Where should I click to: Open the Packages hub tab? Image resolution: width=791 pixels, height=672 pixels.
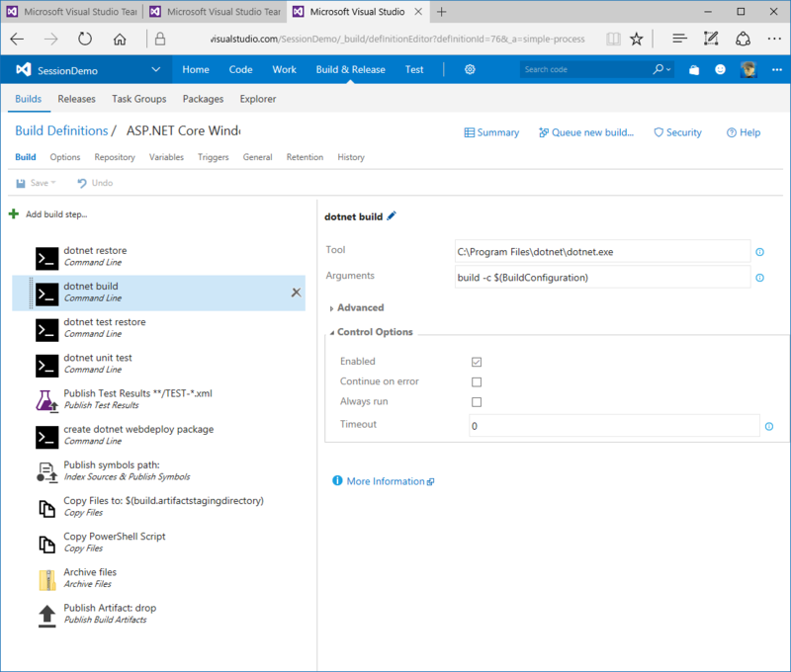[x=203, y=99]
